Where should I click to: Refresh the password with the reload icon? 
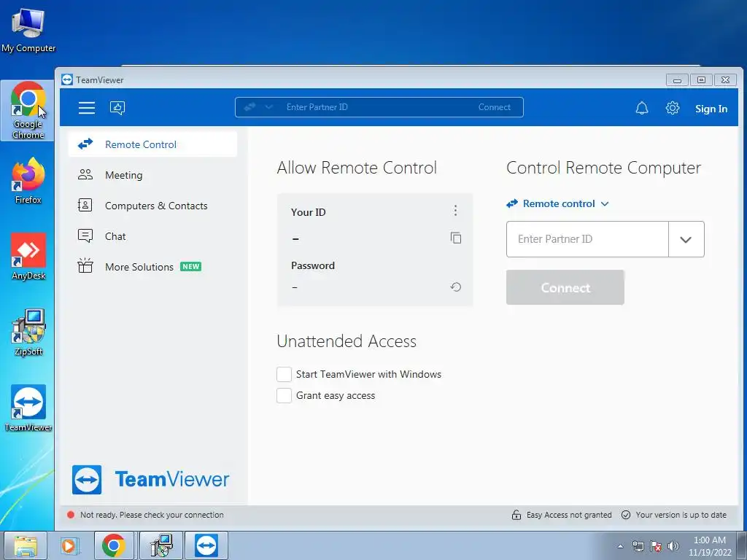(456, 287)
